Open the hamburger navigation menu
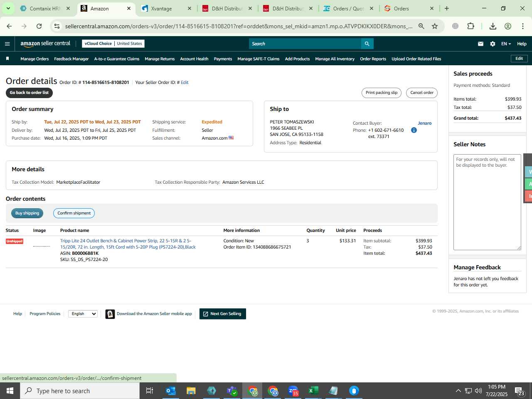 click(7, 44)
